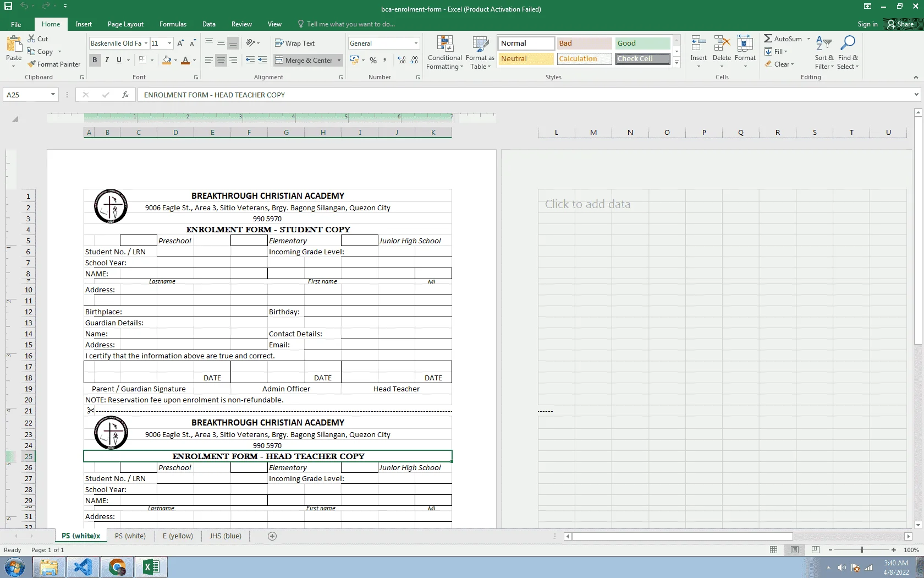
Task: Switch to the Insert ribbon tab
Action: click(84, 24)
